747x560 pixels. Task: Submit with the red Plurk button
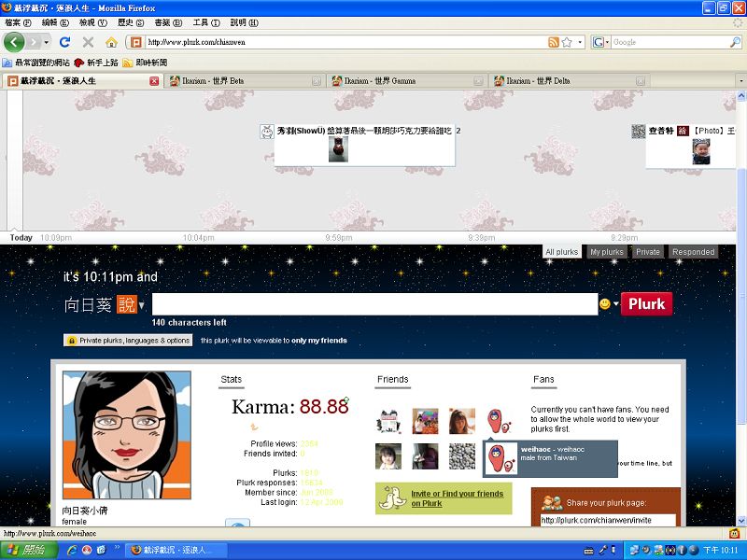[646, 304]
